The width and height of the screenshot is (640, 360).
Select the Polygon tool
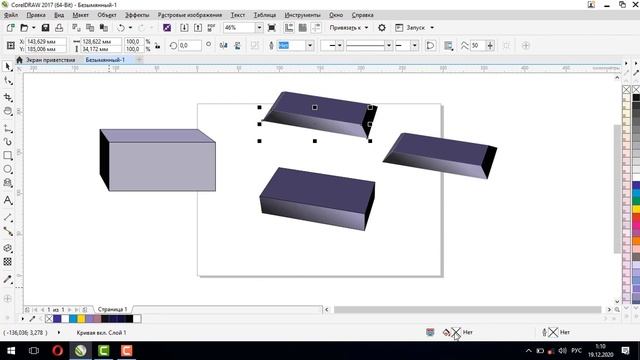pos(8,183)
